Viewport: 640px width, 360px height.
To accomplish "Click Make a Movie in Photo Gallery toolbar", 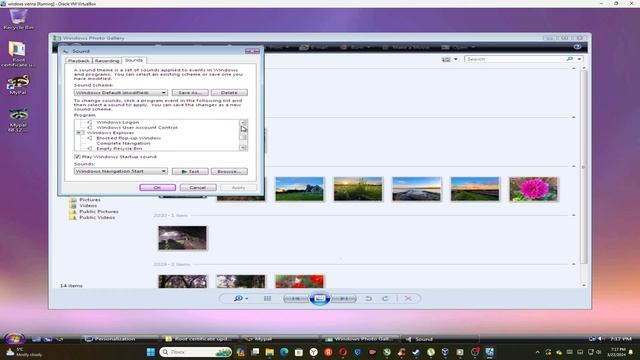I will (406, 47).
